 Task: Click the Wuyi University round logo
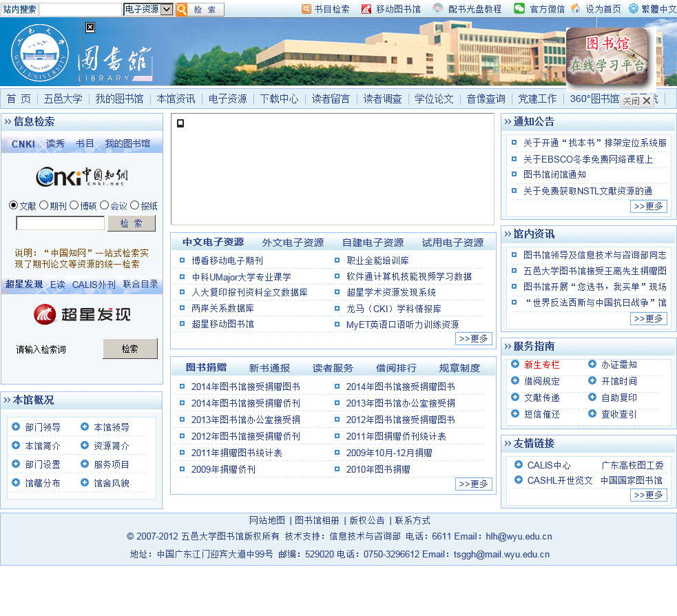40,52
